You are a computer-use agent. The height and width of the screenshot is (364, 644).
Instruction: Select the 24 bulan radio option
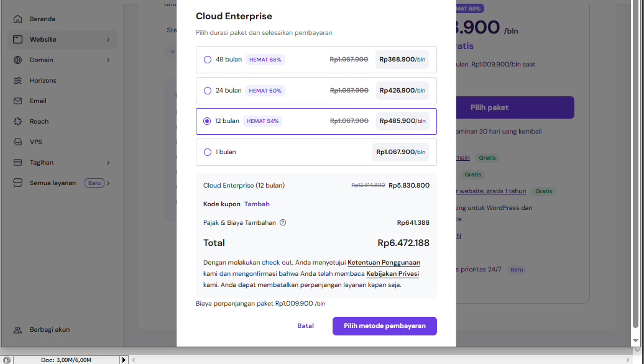208,91
